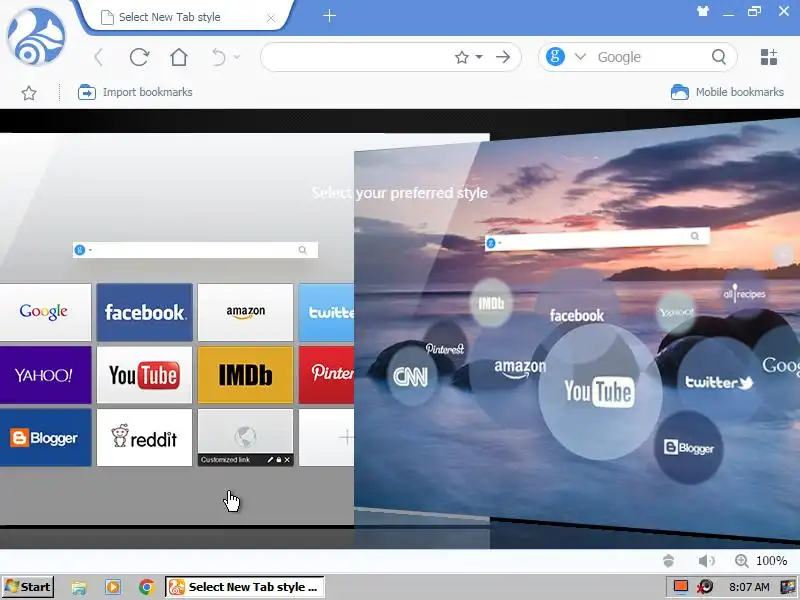800x600 pixels.
Task: Click the amazon tile in classic style
Action: point(246,312)
